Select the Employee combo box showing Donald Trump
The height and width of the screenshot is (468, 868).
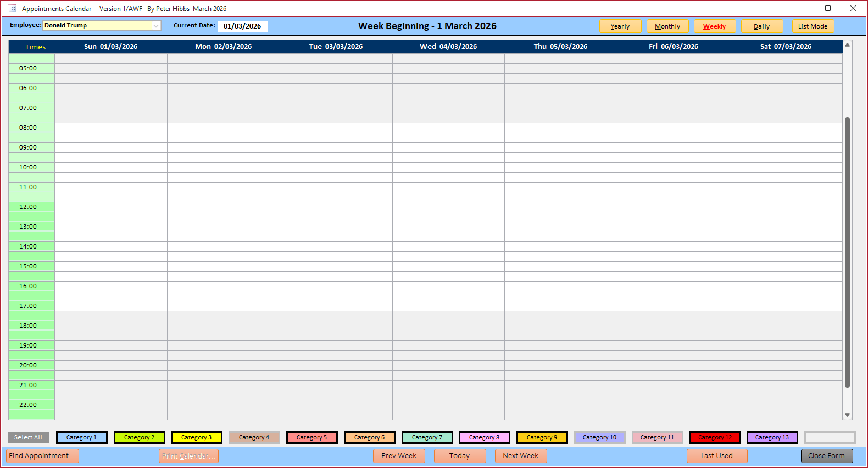102,26
